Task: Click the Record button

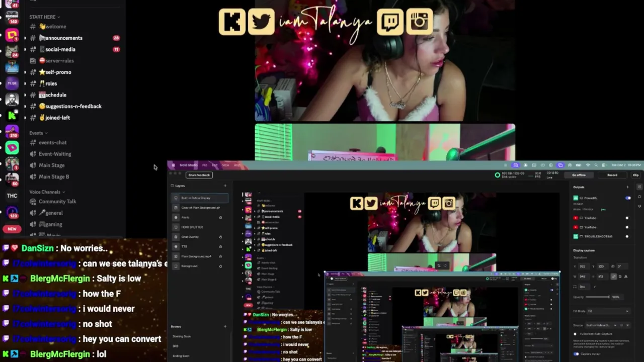Action: [x=612, y=175]
